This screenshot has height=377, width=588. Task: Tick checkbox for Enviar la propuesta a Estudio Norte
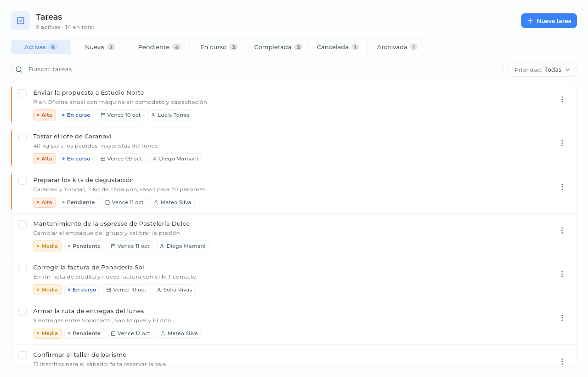click(23, 93)
